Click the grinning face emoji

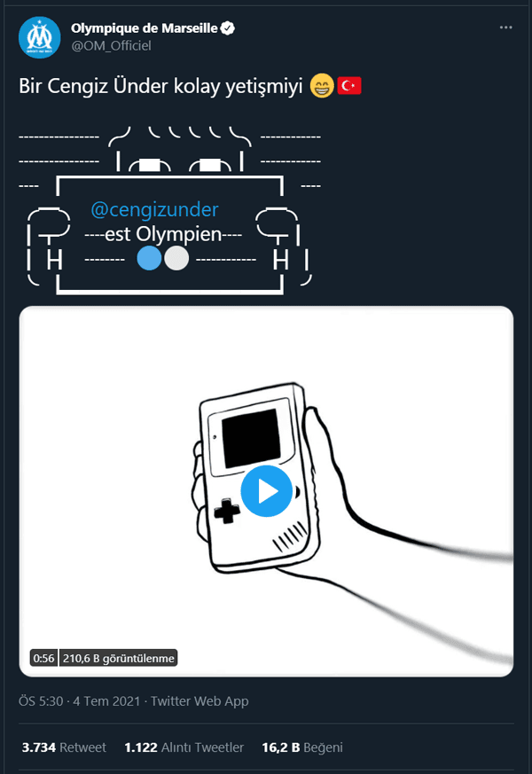click(322, 86)
